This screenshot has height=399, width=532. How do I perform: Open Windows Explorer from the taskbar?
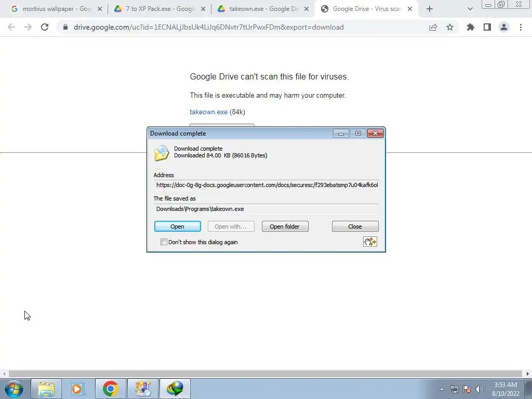46,389
